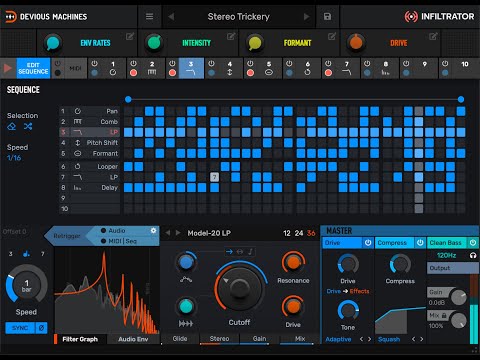The height and width of the screenshot is (360, 480).
Task: Toggle power for effect slot 1
Action: pyautogui.click(x=94, y=63)
